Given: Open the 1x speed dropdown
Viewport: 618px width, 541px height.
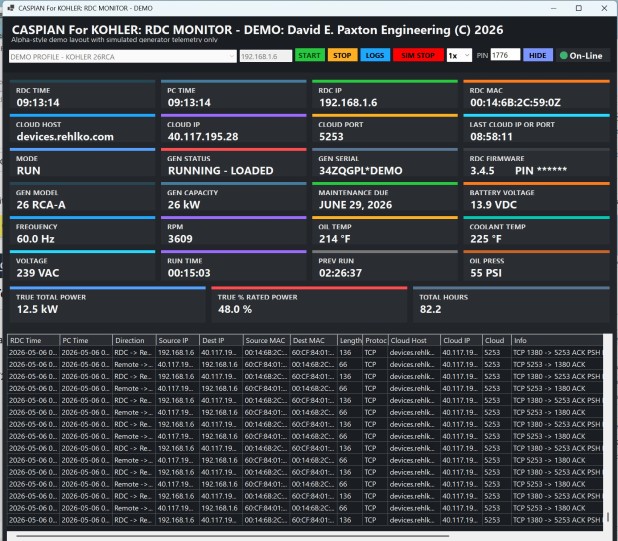Looking at the screenshot, I should [x=459, y=56].
